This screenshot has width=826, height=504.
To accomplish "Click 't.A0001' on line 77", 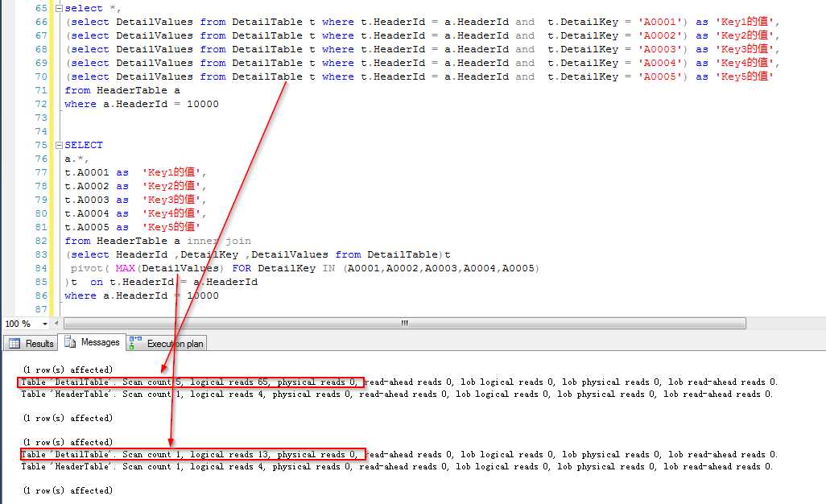I will tap(86, 173).
